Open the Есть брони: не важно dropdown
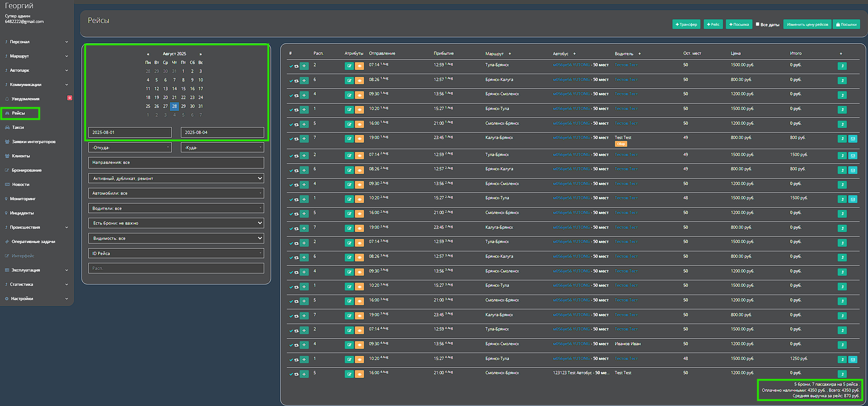The width and height of the screenshot is (868, 406). pos(176,223)
